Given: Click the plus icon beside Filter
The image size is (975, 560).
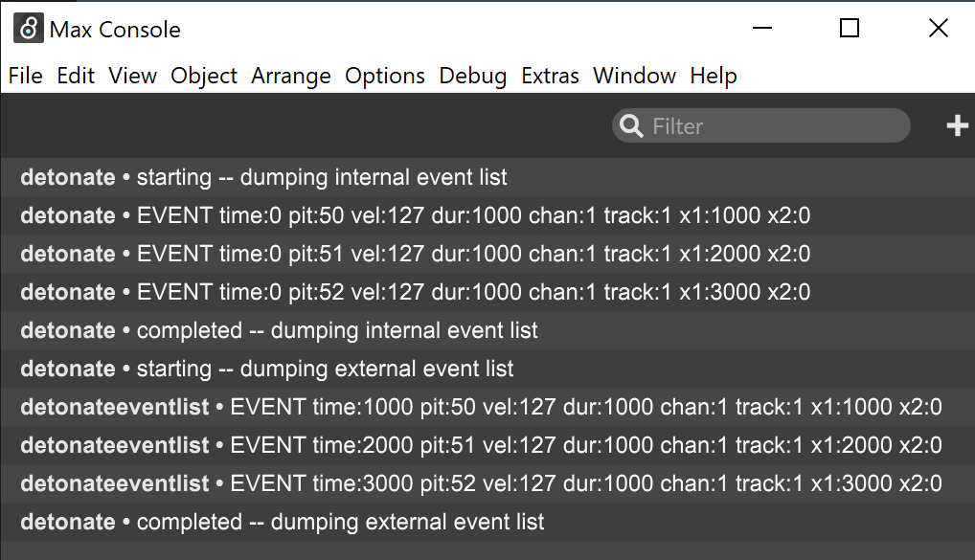Looking at the screenshot, I should (x=957, y=125).
